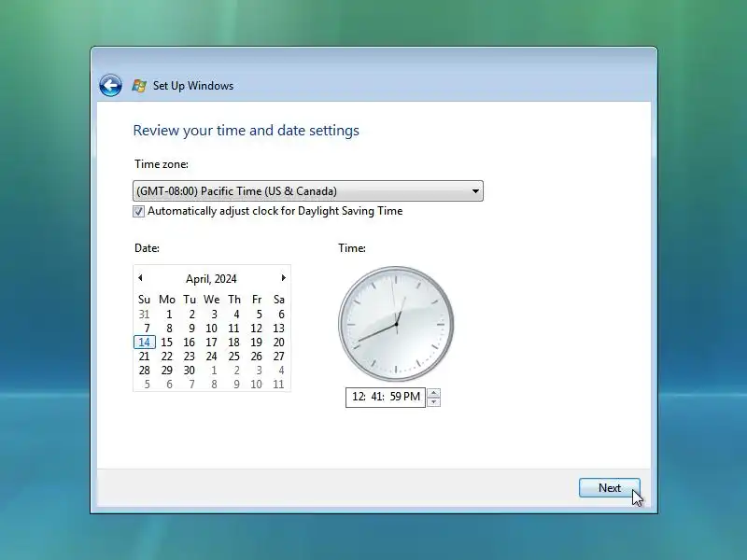Select April 10 on the calendar
This screenshot has height=560, width=747.
point(211,329)
